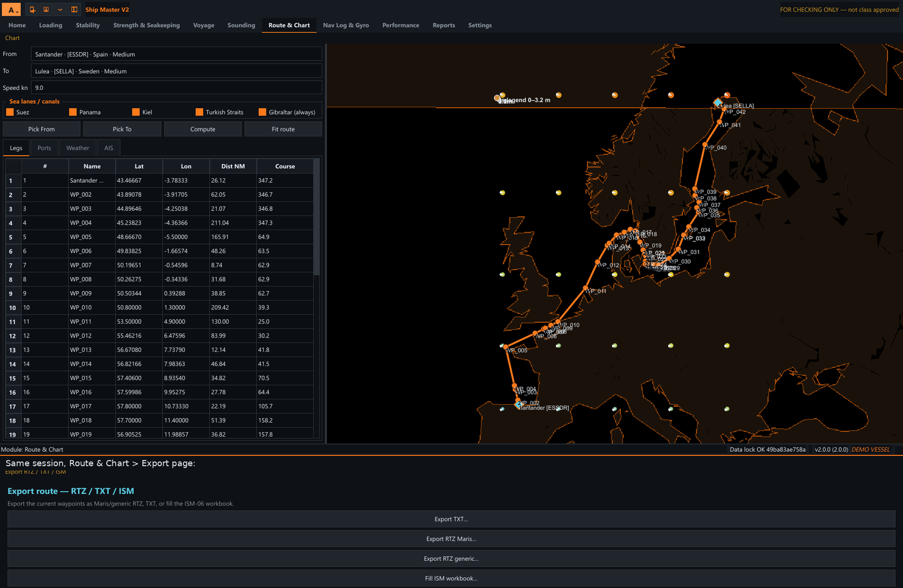Select waypoint WP_011 marker on the chart

pos(585,288)
